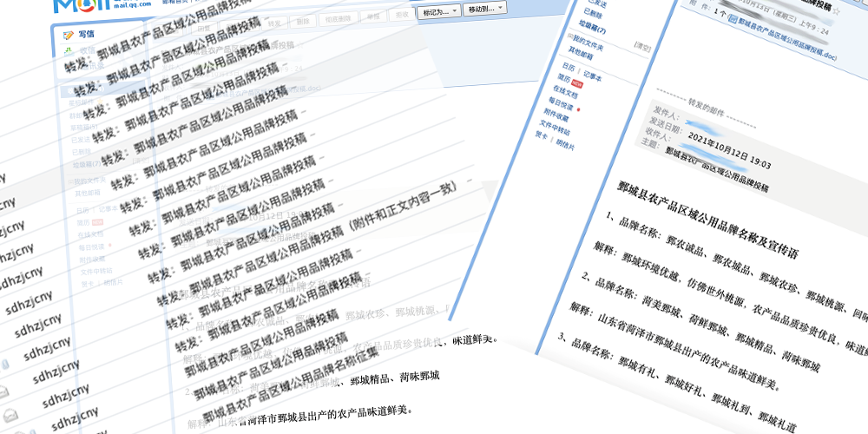Star the email beside the subject title

point(835,12)
